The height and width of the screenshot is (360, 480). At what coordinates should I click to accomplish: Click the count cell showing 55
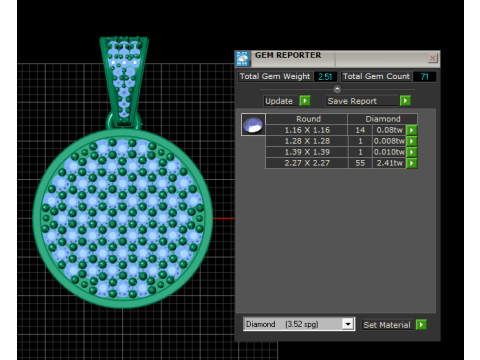[x=360, y=163]
